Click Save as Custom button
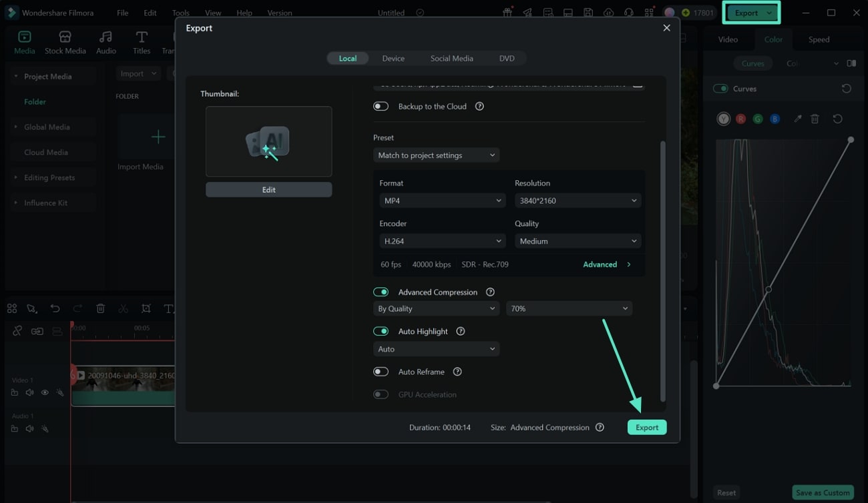Viewport: 868px width, 503px height. pos(823,493)
